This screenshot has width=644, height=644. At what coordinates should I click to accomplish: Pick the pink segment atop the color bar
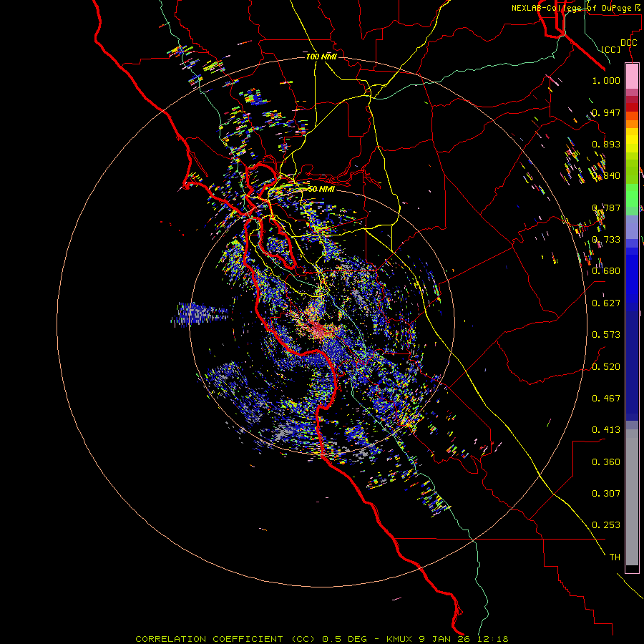632,77
